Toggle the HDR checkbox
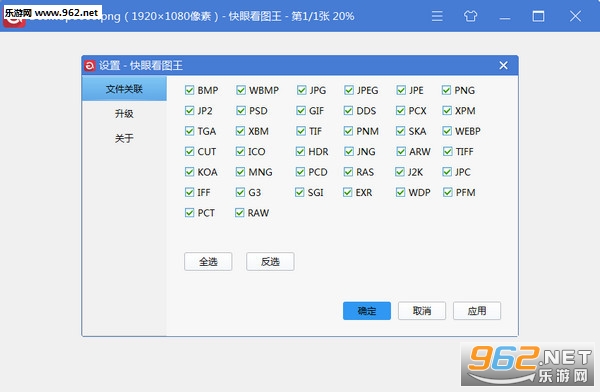 click(x=300, y=151)
